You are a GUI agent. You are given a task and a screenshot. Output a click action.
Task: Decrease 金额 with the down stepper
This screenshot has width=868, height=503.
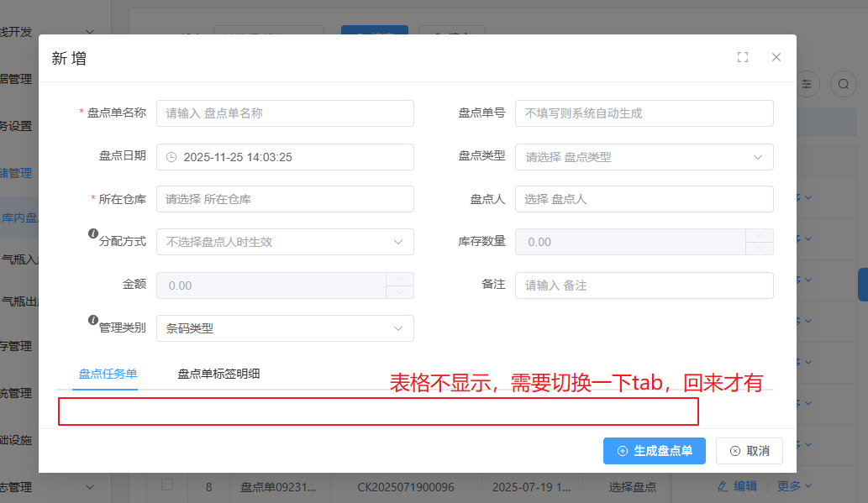[x=400, y=291]
